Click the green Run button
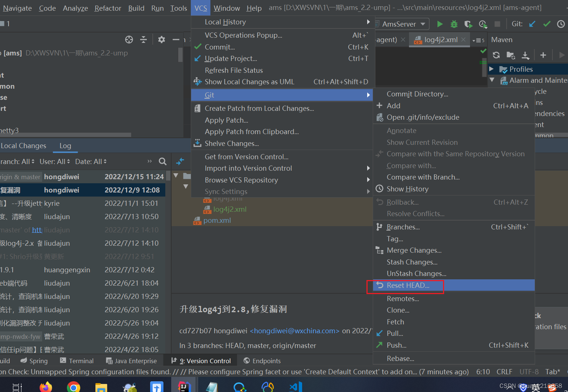 point(440,24)
